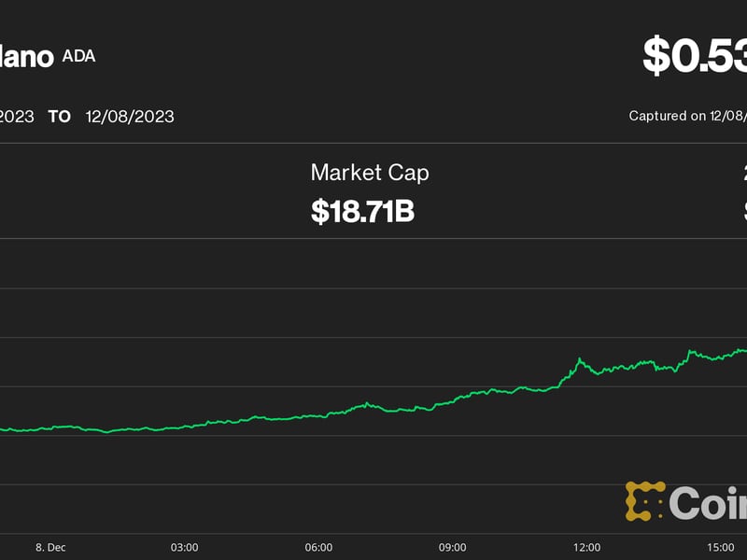Screen dimensions: 747x560
Task: Select the 12:00 time axis label
Action: pos(586,546)
